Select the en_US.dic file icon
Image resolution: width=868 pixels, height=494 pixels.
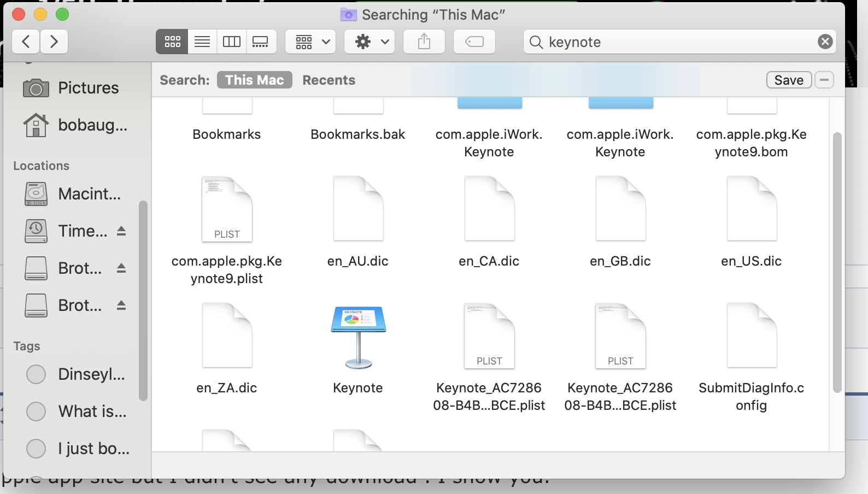click(x=752, y=209)
